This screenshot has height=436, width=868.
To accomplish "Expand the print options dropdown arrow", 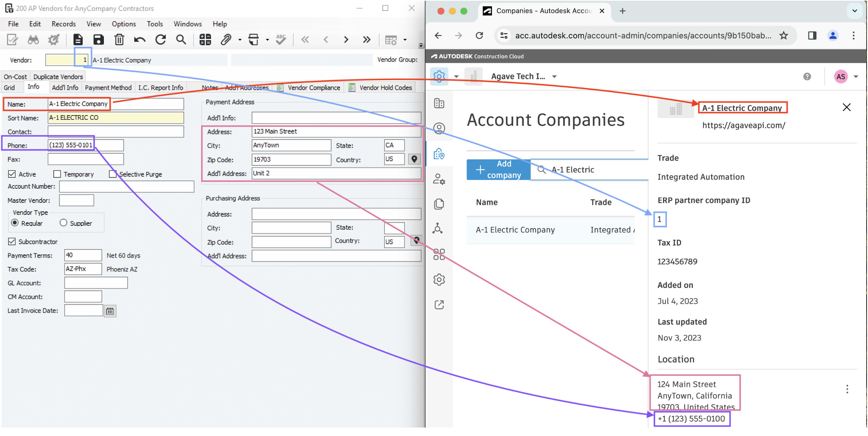I will coord(267,40).
